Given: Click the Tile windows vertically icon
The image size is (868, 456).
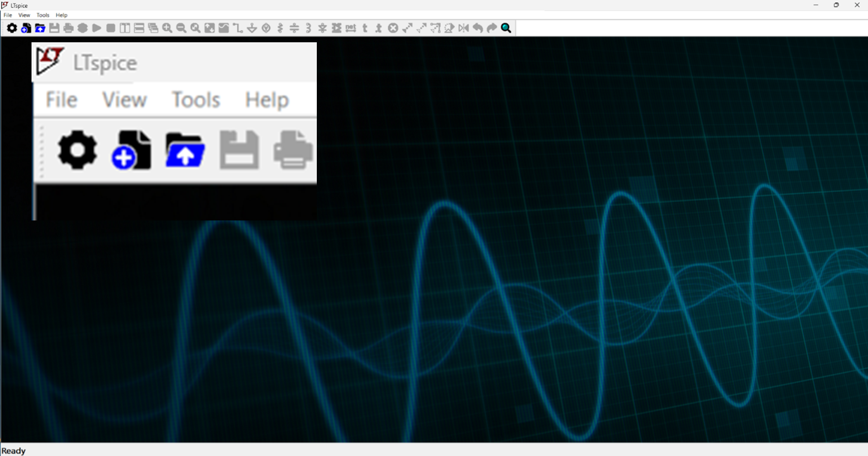Looking at the screenshot, I should point(125,28).
